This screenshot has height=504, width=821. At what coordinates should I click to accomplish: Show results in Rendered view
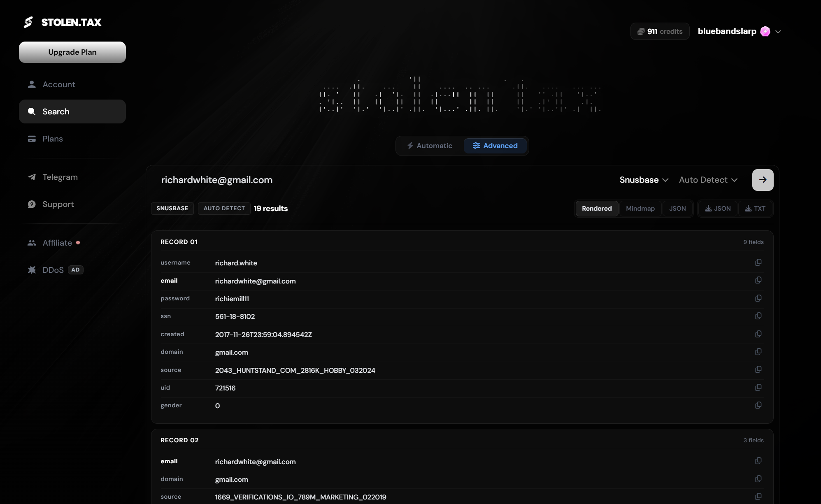click(597, 209)
